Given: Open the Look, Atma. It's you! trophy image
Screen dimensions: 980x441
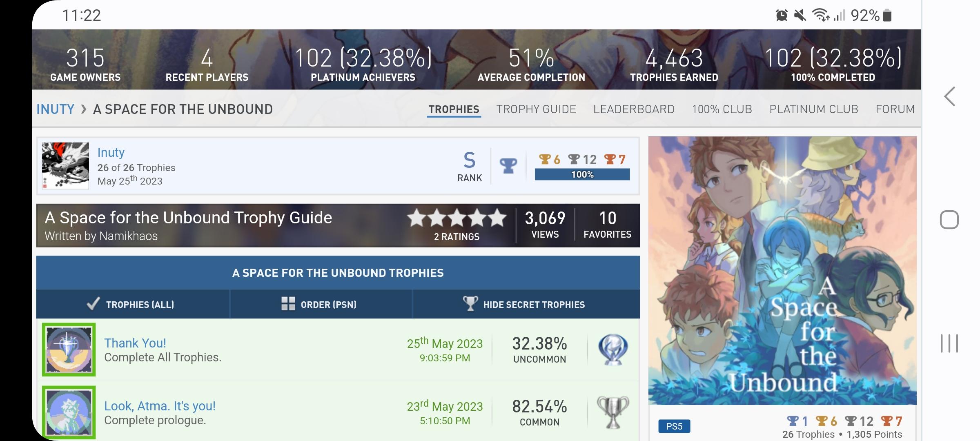Looking at the screenshot, I should click(69, 412).
